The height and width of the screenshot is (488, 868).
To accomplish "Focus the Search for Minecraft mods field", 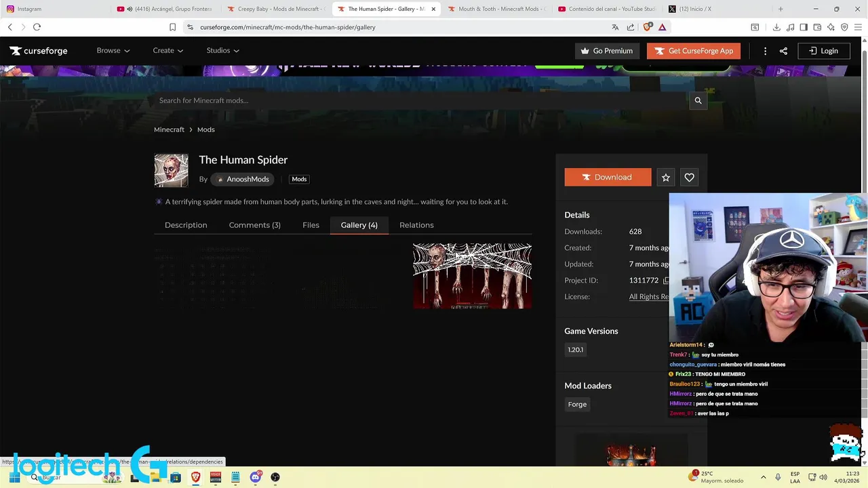I will pyautogui.click(x=422, y=100).
